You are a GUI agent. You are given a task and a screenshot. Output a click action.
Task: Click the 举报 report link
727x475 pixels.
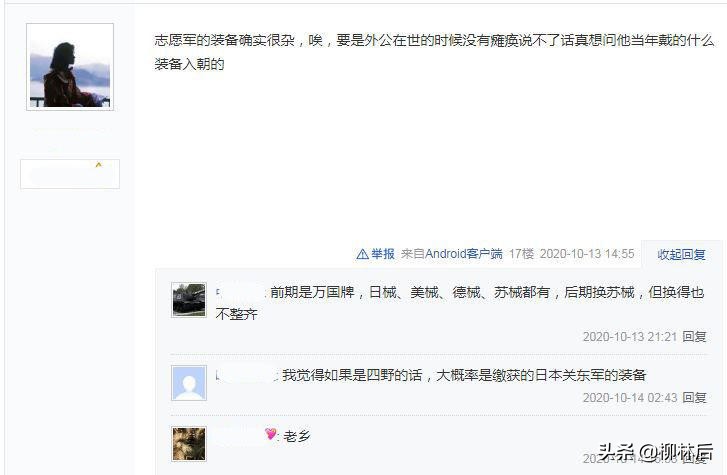[x=383, y=254]
